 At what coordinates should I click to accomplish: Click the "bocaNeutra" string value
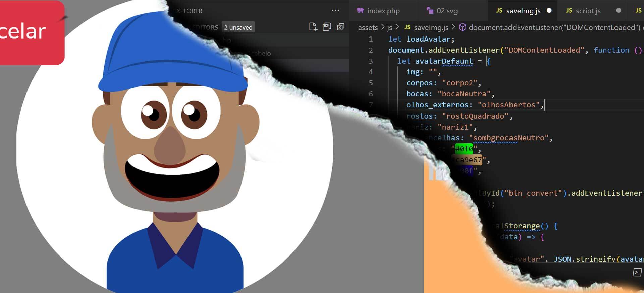(464, 94)
